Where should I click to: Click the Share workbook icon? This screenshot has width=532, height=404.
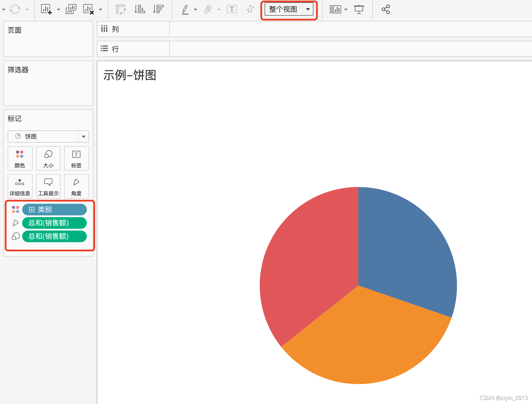pos(386,9)
